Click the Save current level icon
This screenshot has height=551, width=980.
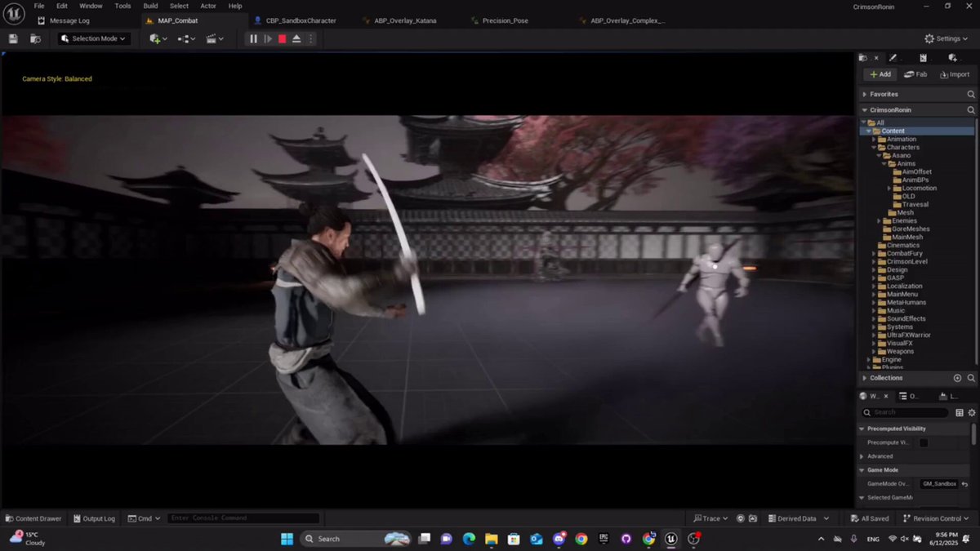[x=13, y=38]
